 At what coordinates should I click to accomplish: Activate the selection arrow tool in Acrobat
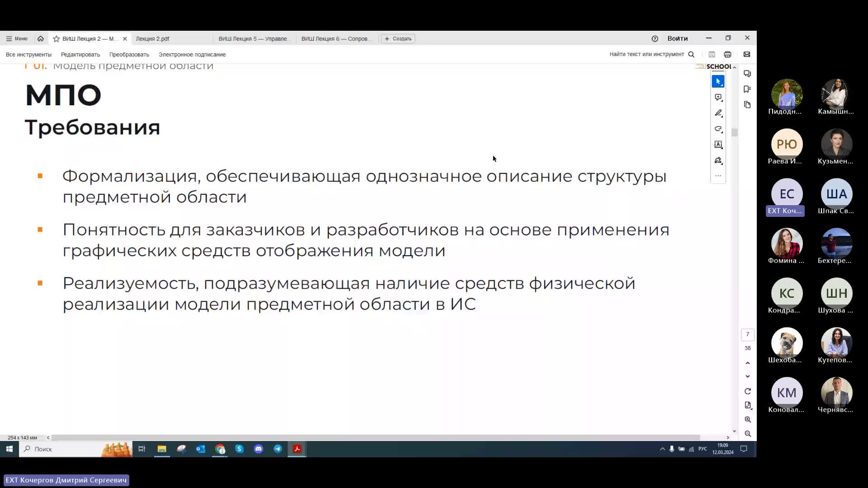718,81
